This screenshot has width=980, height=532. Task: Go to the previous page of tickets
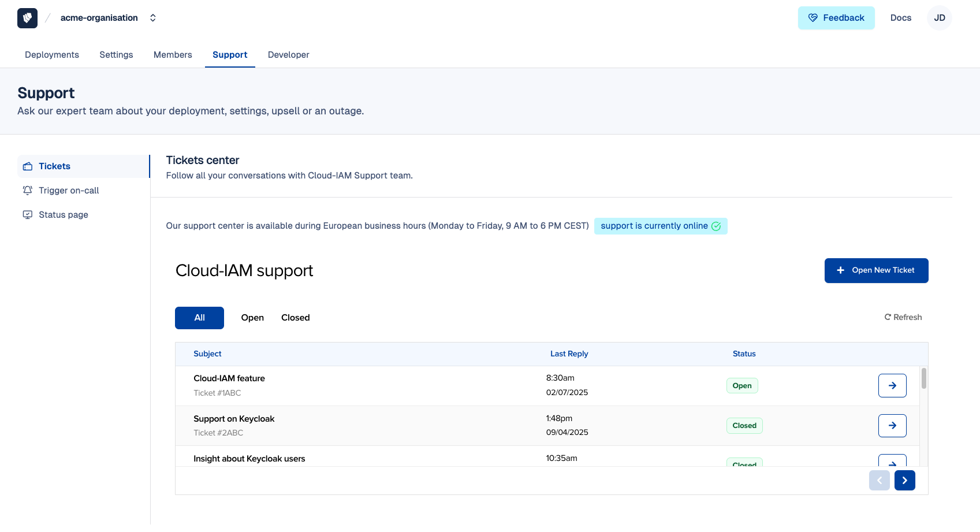880,481
